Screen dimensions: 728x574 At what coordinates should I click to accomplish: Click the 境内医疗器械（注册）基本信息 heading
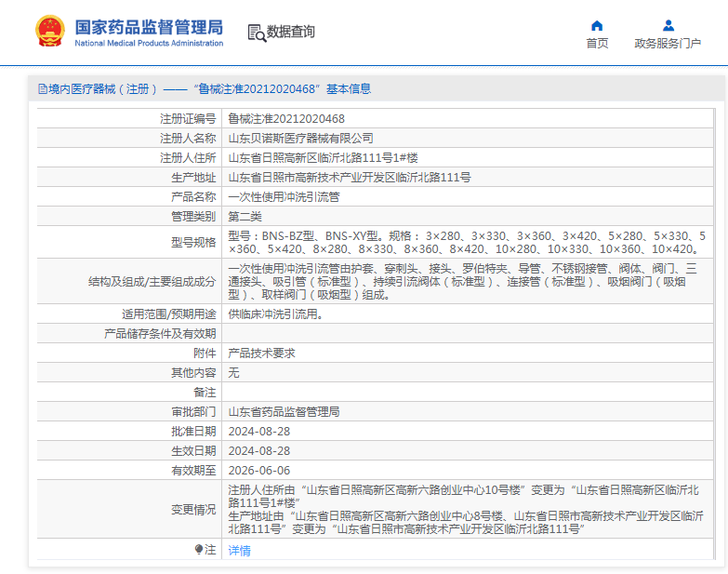click(209, 88)
